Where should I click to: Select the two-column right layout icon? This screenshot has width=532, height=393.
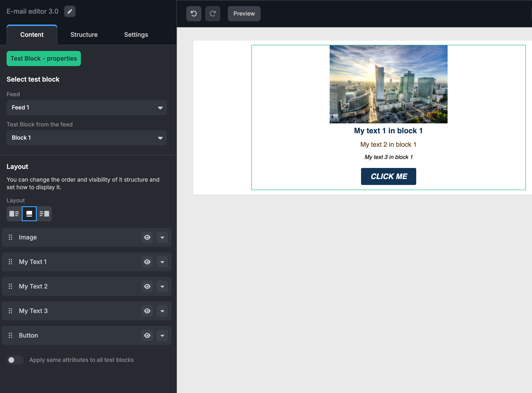(45, 214)
